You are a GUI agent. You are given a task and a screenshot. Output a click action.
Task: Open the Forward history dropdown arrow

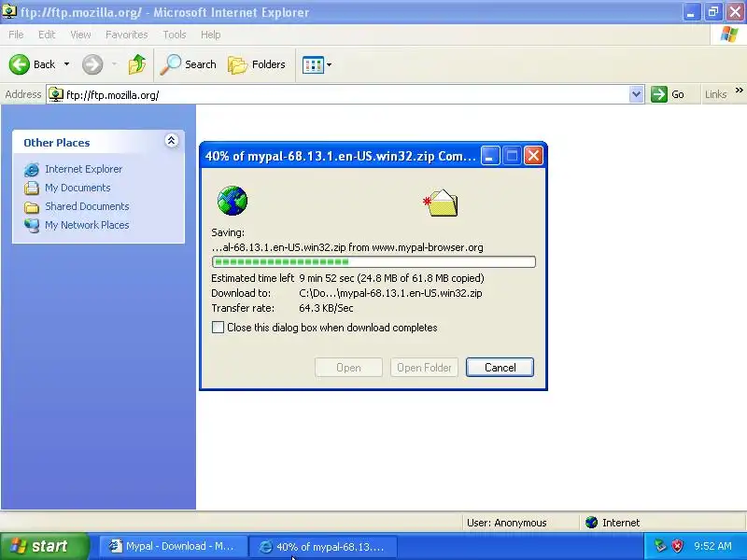(114, 64)
